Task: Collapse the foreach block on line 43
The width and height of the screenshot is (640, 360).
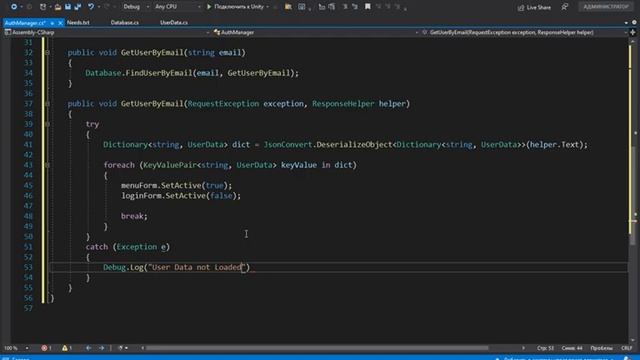Action: pos(47,165)
